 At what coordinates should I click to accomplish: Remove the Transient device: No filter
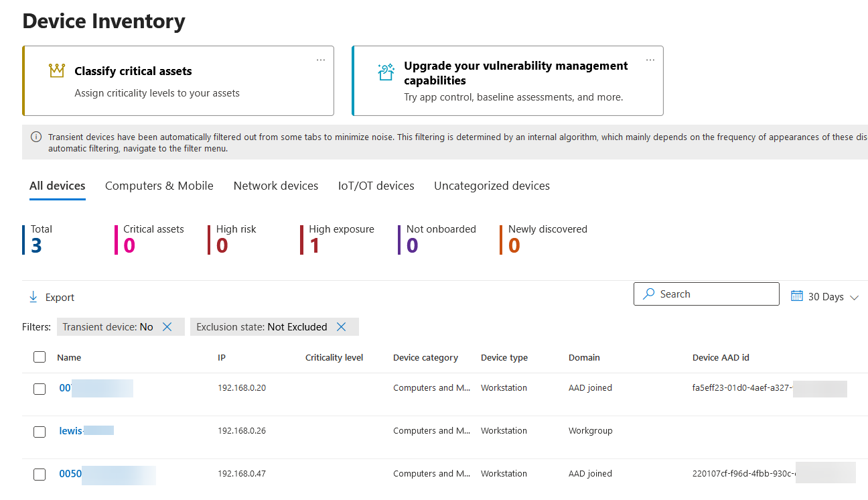(x=167, y=326)
